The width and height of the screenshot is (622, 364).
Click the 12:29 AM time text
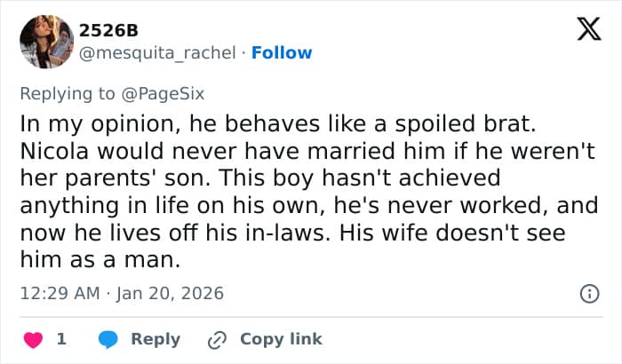(59, 293)
